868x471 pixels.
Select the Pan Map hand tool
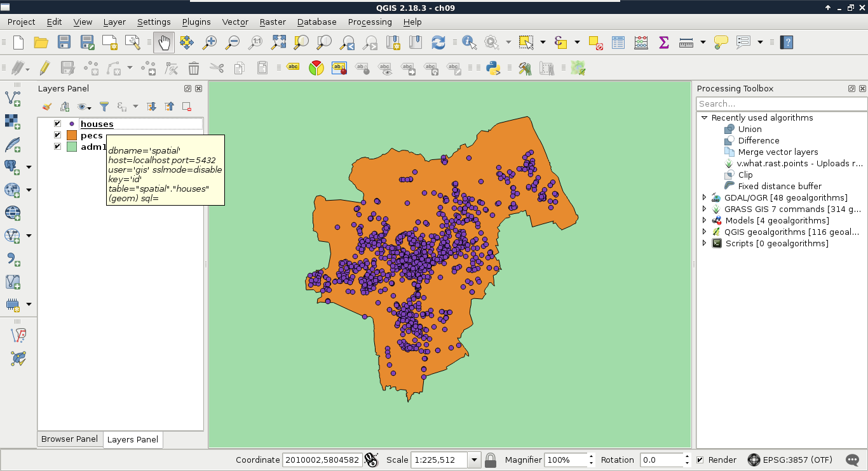(164, 43)
